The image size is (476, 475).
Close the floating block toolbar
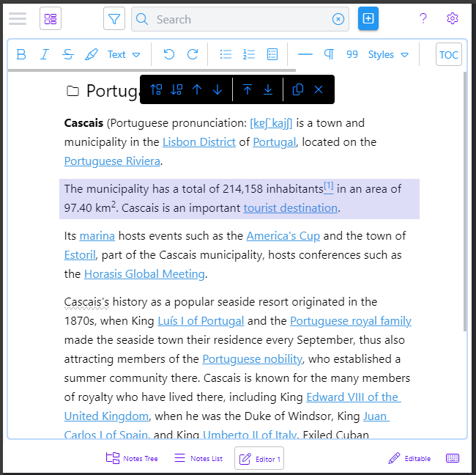pos(319,89)
